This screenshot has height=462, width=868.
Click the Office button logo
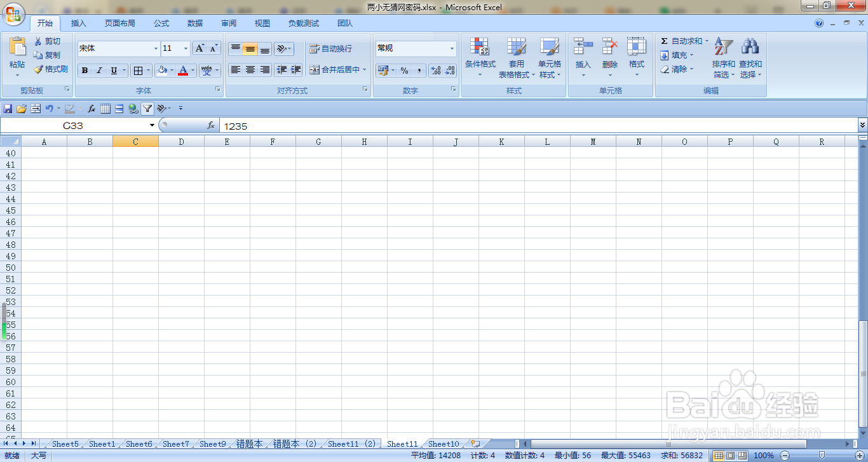[14, 13]
